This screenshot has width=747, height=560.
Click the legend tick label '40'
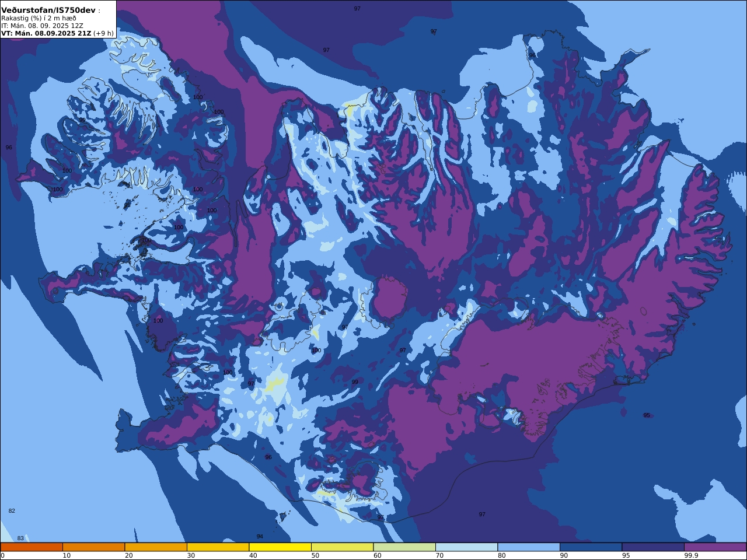tap(253, 555)
